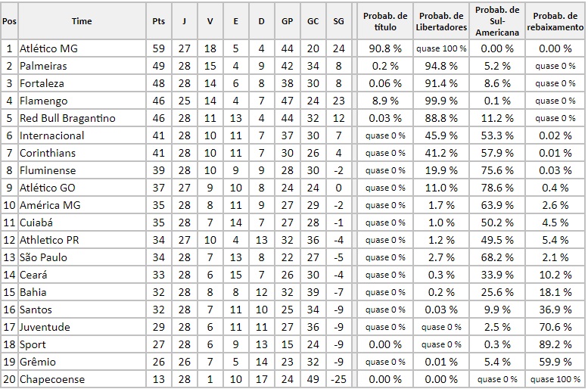Select the SG column header
The image size is (588, 389).
(x=338, y=21)
